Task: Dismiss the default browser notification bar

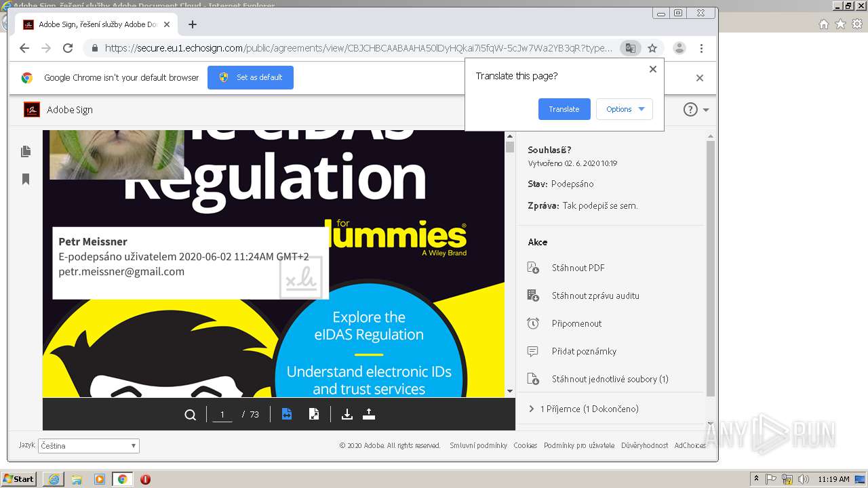Action: click(x=700, y=78)
